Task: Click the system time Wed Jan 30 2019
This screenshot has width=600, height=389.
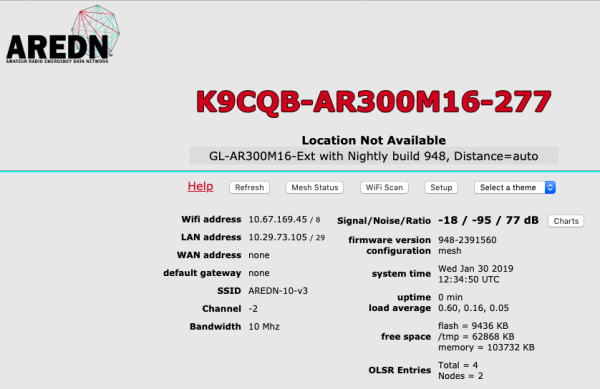Action: pos(476,269)
